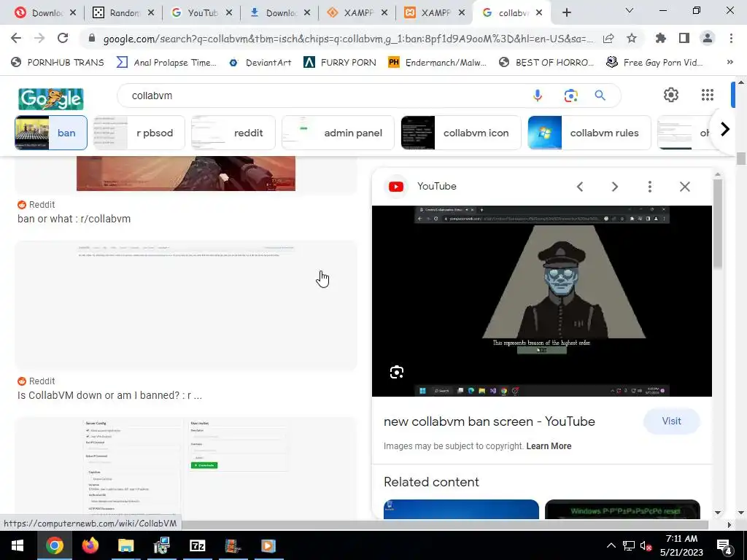
Task: Show next image in the preview panel
Action: pos(614,187)
